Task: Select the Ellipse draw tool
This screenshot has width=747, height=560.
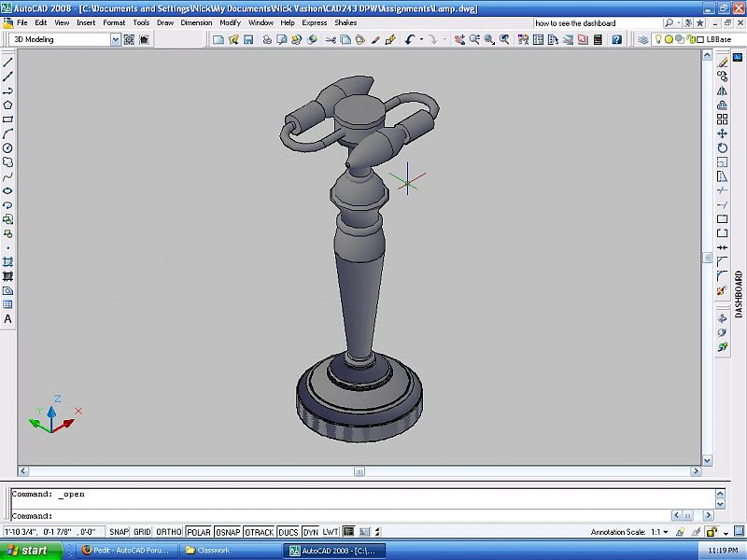Action: pyautogui.click(x=7, y=191)
